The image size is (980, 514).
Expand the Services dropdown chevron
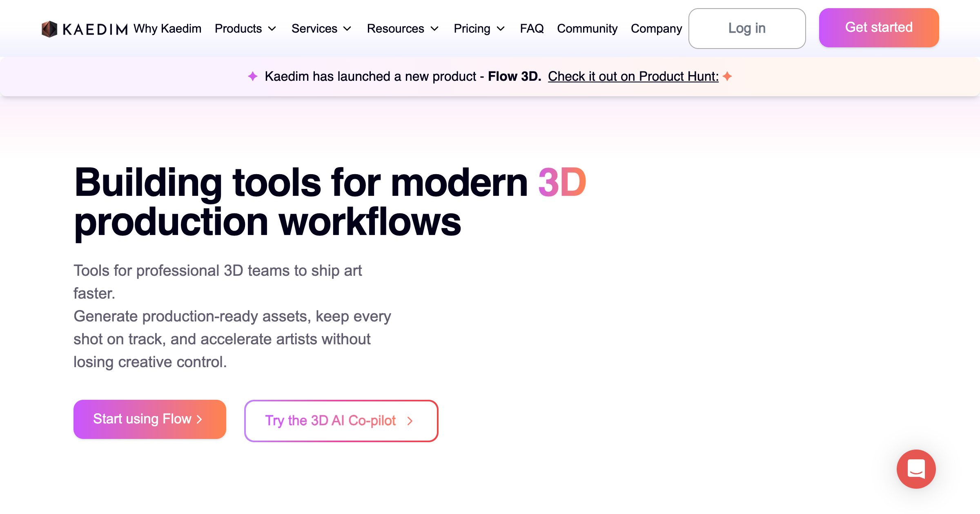(347, 29)
